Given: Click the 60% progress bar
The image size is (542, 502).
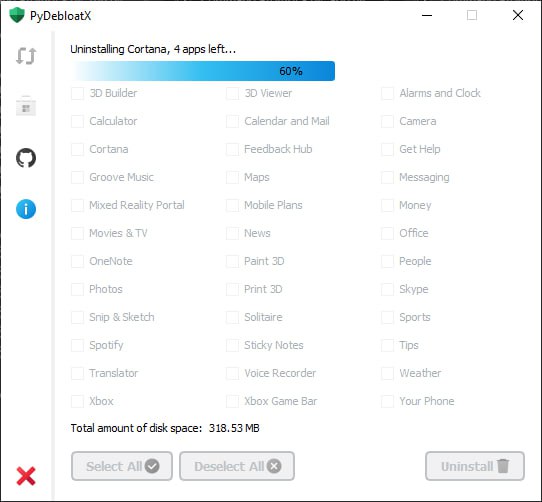Looking at the screenshot, I should (203, 71).
